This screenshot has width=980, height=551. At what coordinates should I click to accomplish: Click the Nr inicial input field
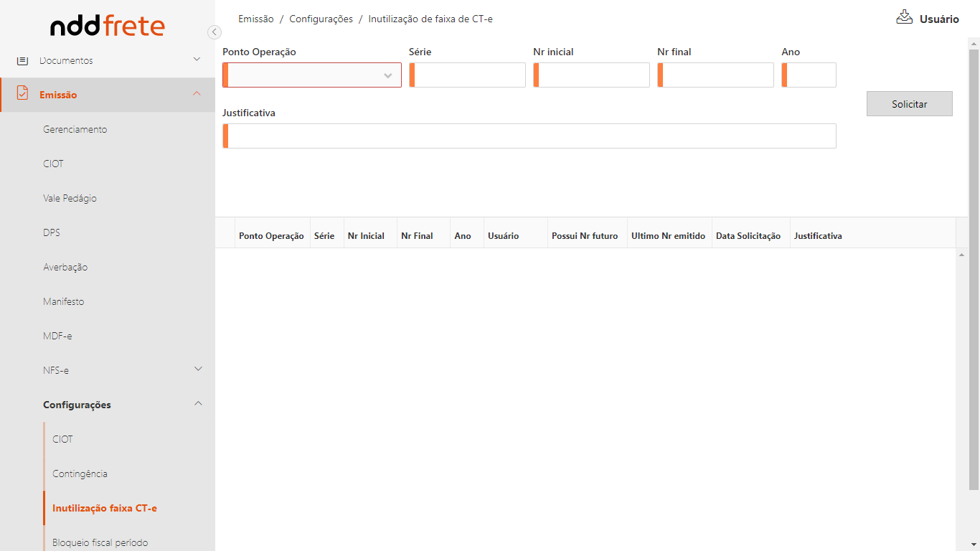(593, 75)
